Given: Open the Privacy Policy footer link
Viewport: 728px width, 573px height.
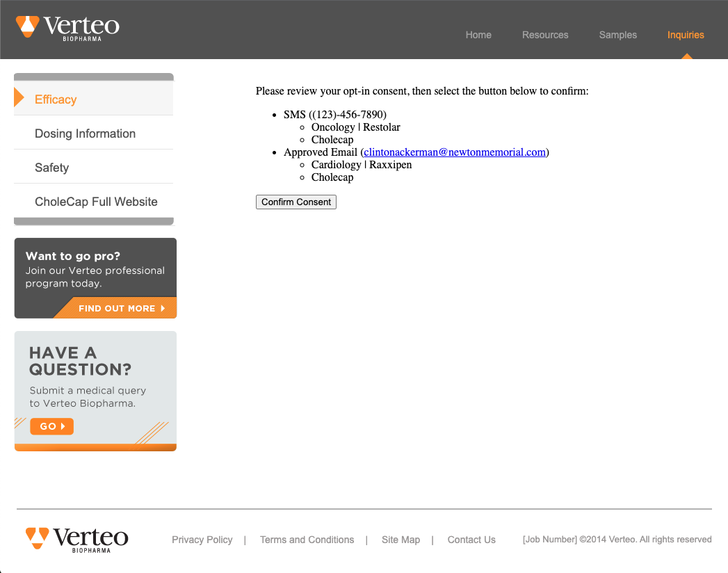Looking at the screenshot, I should pyautogui.click(x=202, y=540).
